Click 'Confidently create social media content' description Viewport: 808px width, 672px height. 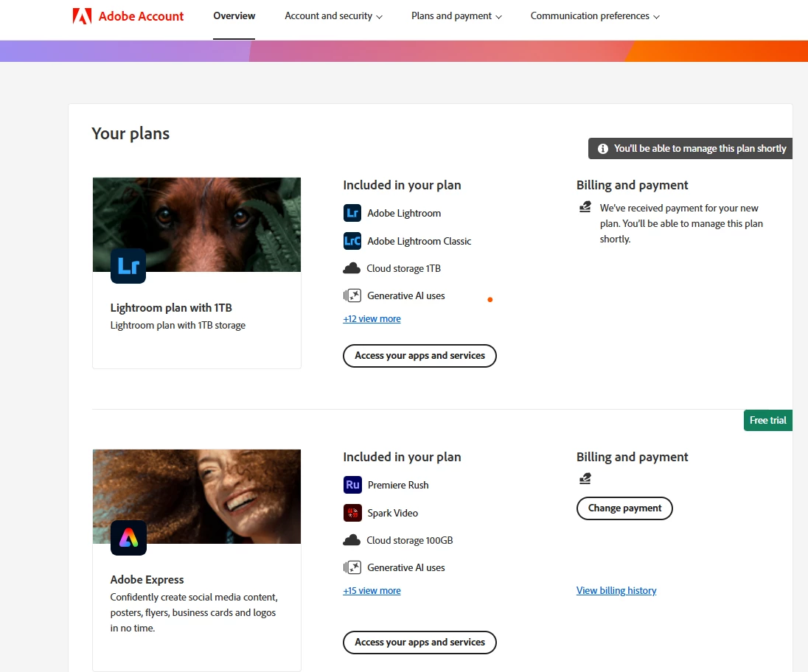point(194,613)
